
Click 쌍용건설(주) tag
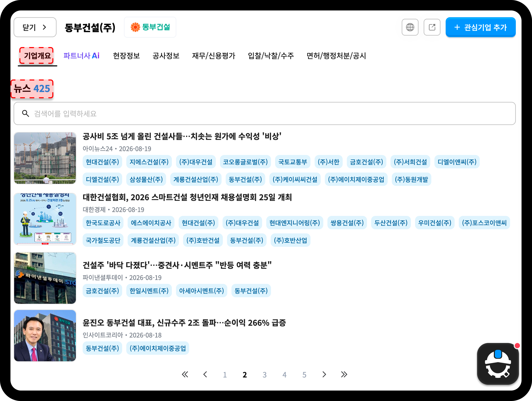(x=347, y=223)
